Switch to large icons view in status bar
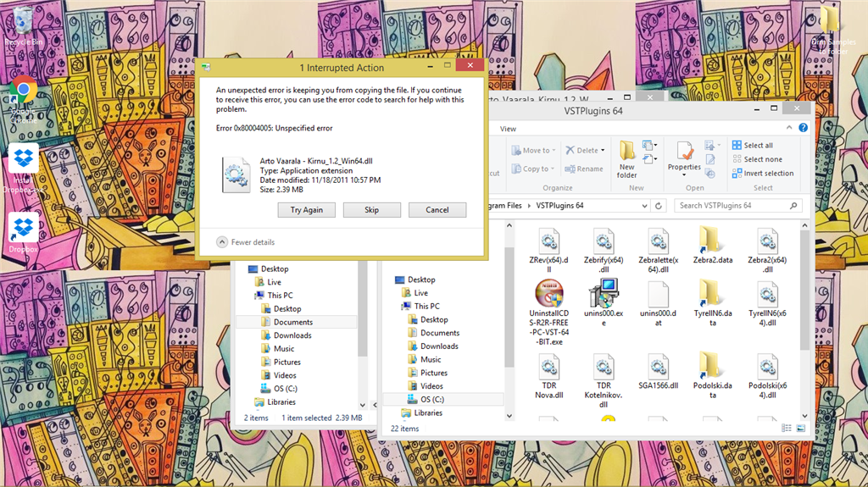Screen dimensions: 868x487 click(800, 429)
